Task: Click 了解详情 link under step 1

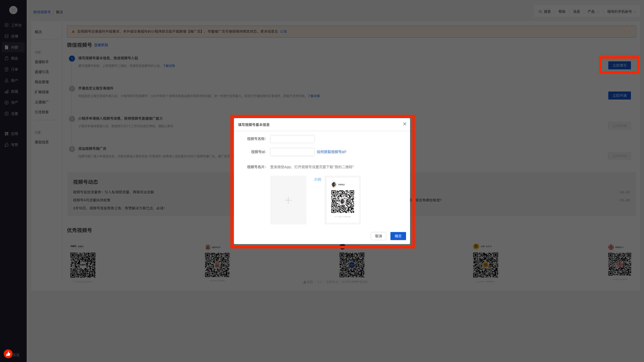Action: pos(169,66)
